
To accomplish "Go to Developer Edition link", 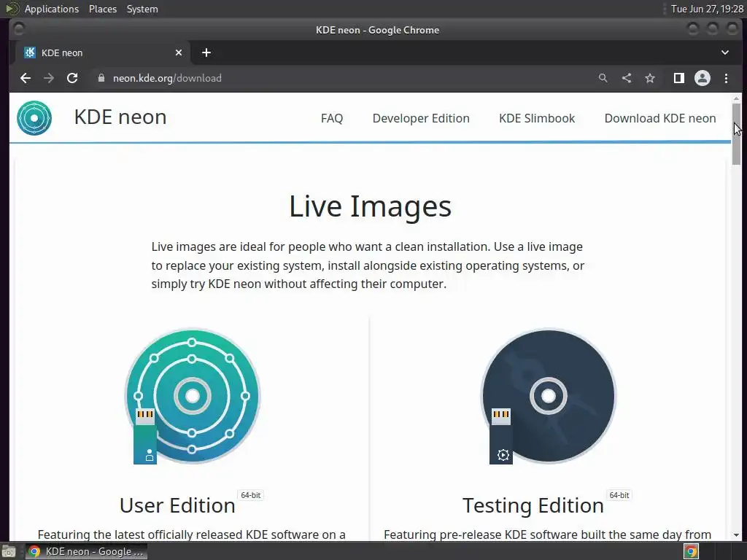I will click(421, 118).
